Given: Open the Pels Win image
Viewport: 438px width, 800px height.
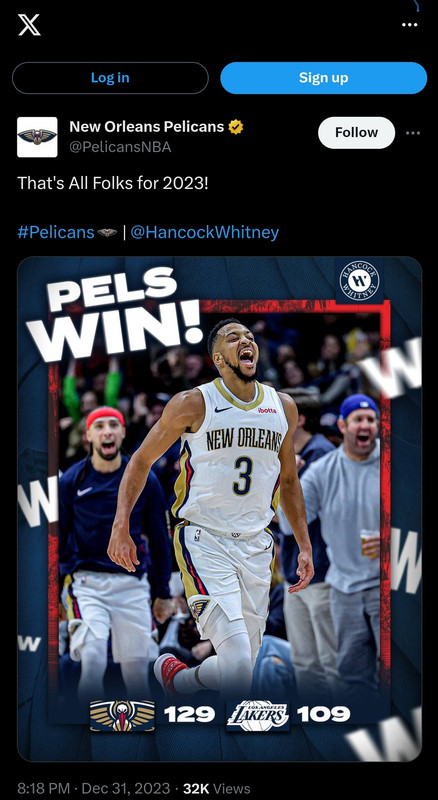Looking at the screenshot, I should [220, 509].
